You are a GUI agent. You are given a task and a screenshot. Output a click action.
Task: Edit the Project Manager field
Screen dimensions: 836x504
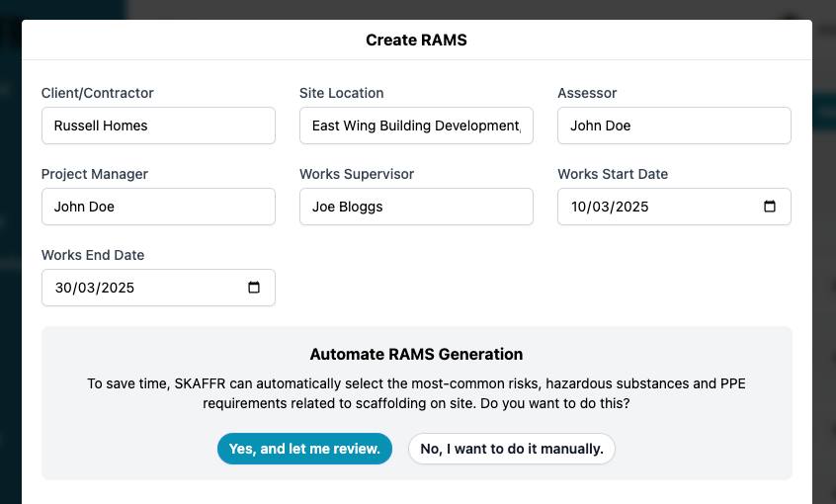pyautogui.click(x=158, y=207)
